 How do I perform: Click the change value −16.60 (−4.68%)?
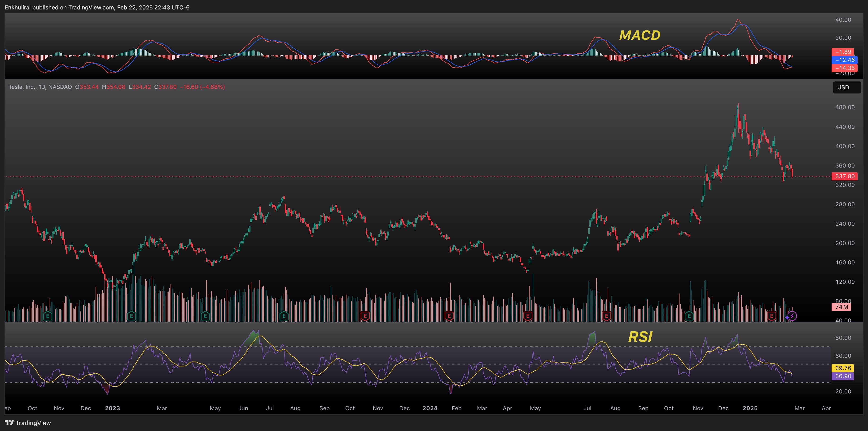tap(202, 87)
